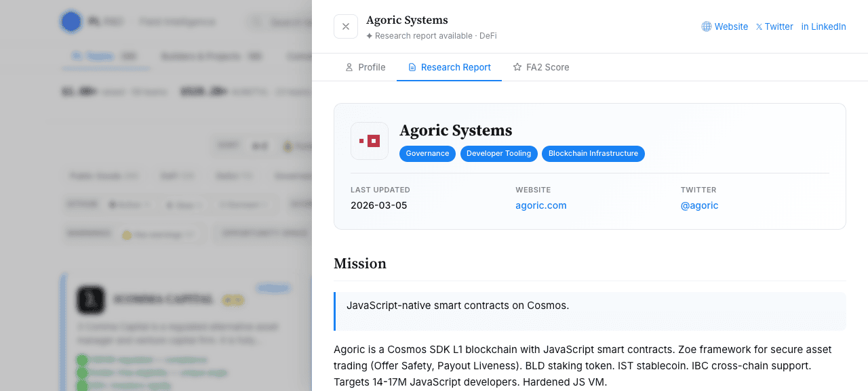Open the agoric.com website link
The image size is (868, 391).
point(541,205)
